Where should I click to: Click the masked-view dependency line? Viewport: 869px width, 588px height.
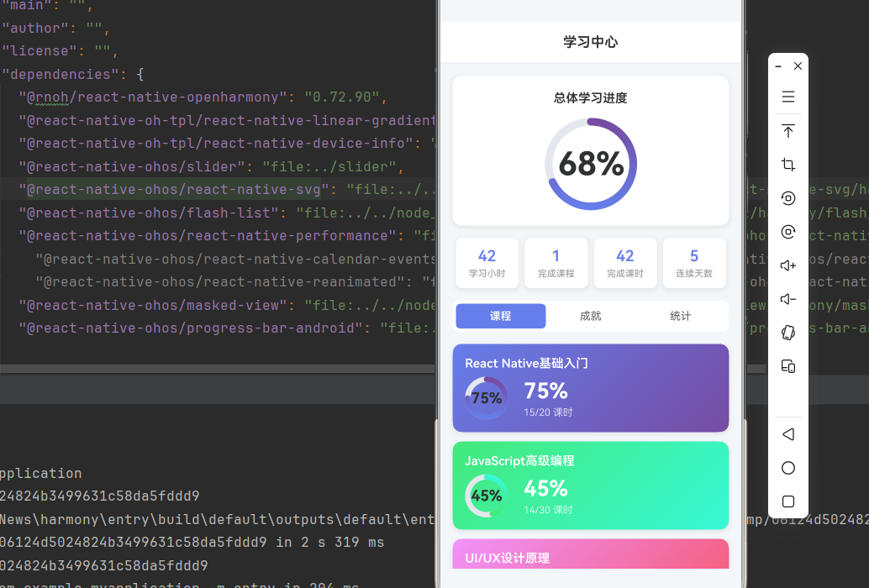tap(227, 306)
